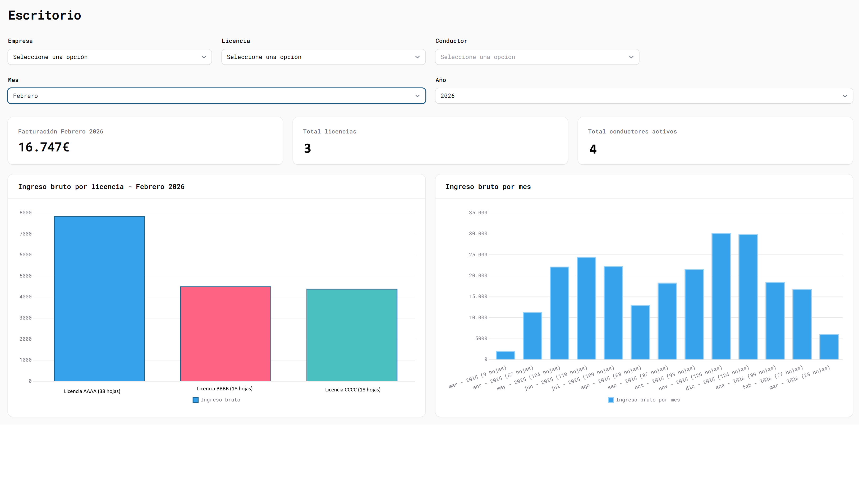Click the Facturación Febrero 2026 card
Image resolution: width=859 pixels, height=504 pixels.
[145, 141]
